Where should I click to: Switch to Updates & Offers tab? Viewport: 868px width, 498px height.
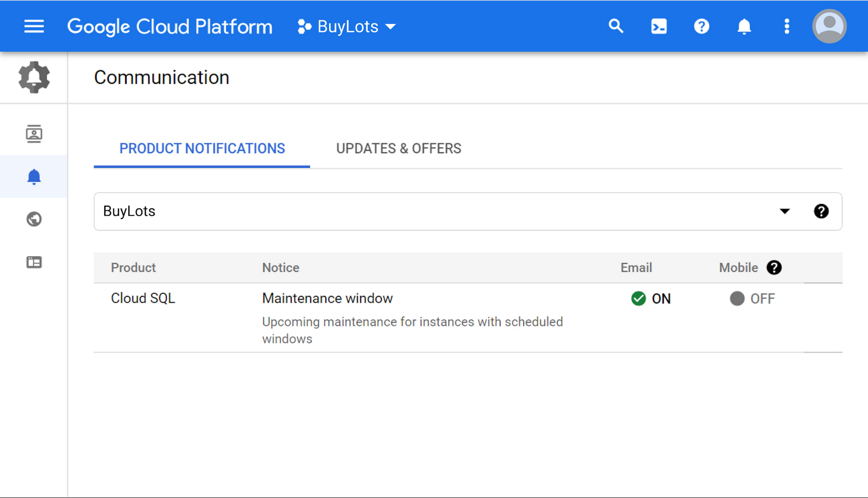(398, 148)
